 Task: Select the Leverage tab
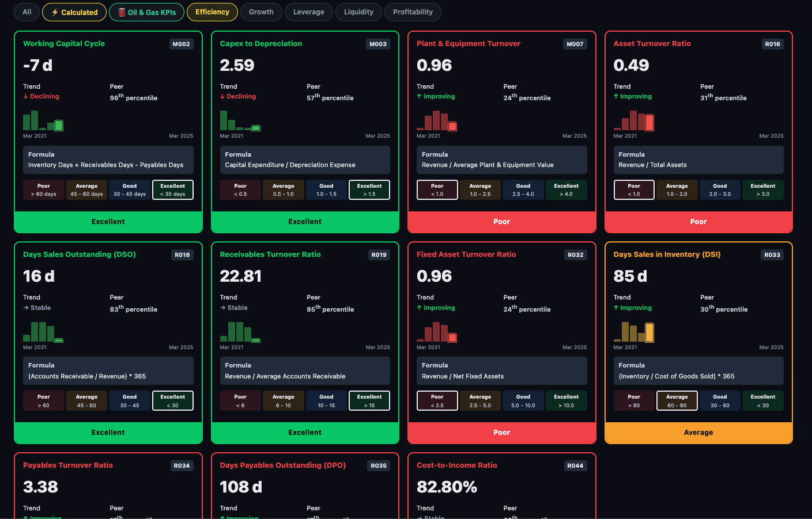[x=308, y=12]
